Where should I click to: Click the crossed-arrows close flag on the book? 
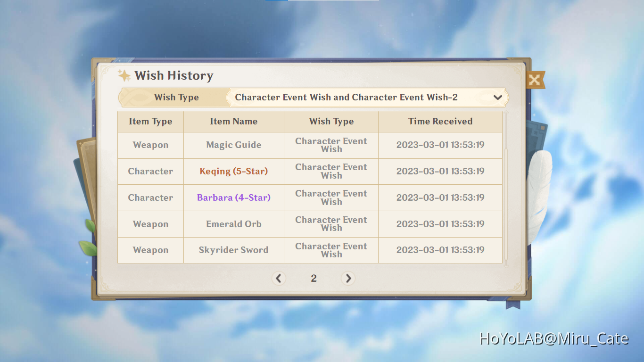(535, 79)
